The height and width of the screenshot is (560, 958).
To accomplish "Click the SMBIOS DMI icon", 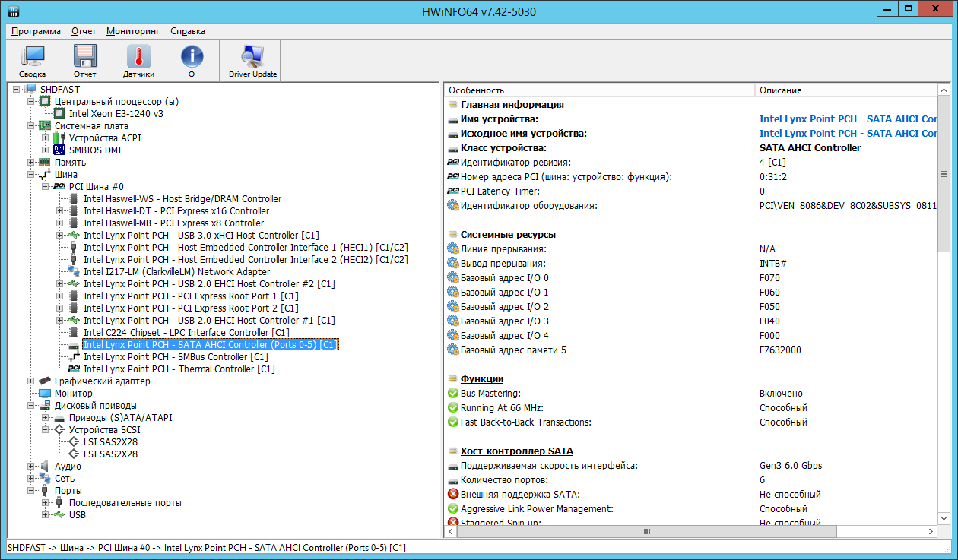I will [x=59, y=150].
